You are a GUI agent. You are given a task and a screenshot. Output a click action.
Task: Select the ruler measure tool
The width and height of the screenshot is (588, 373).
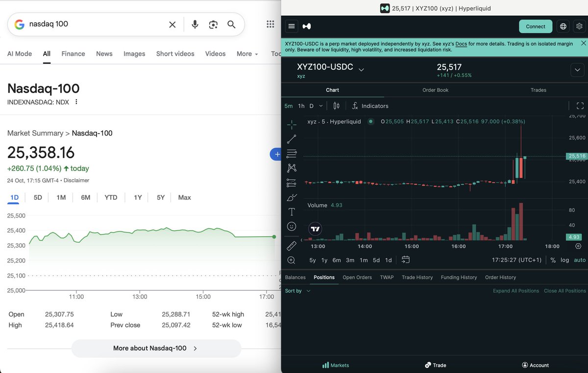click(x=292, y=246)
